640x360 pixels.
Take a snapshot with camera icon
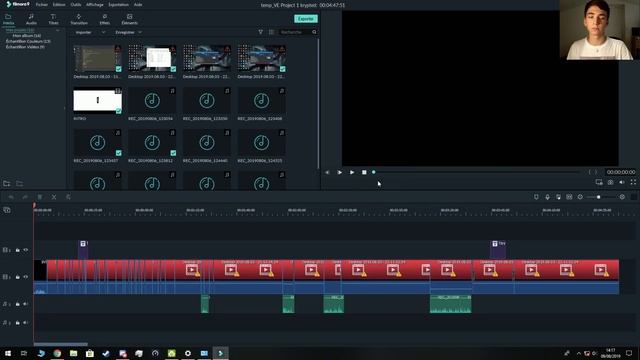(610, 182)
